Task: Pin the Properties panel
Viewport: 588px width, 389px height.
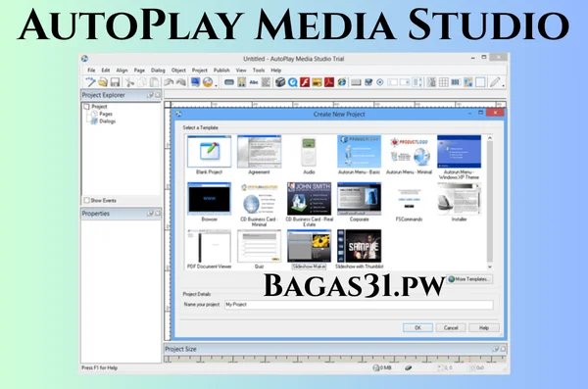Action: (151, 214)
